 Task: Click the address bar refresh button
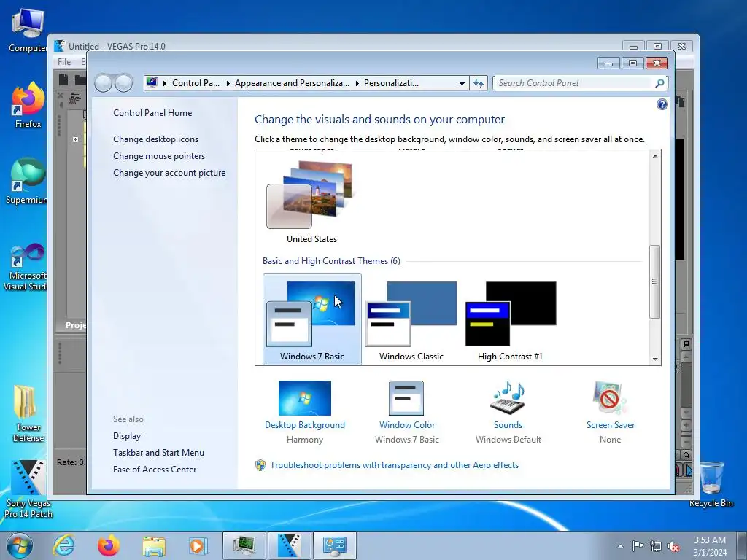click(479, 83)
